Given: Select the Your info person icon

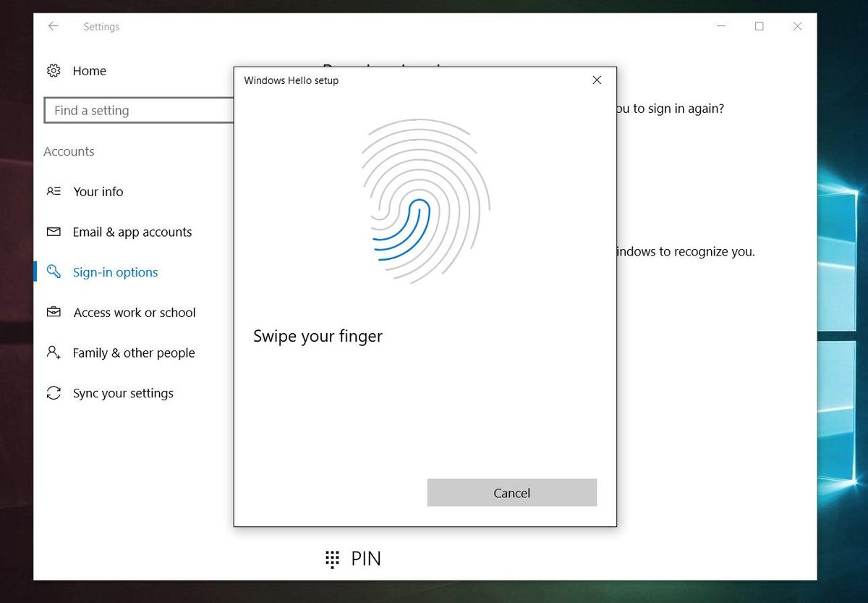Looking at the screenshot, I should 53,191.
